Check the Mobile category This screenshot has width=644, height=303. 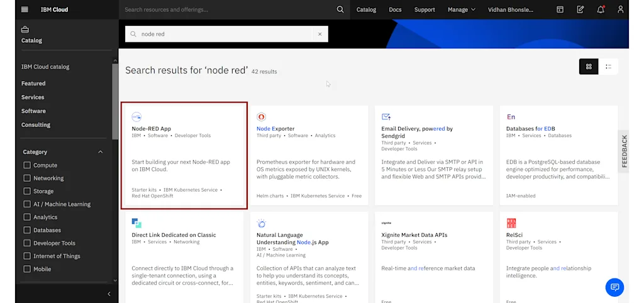[x=27, y=269]
